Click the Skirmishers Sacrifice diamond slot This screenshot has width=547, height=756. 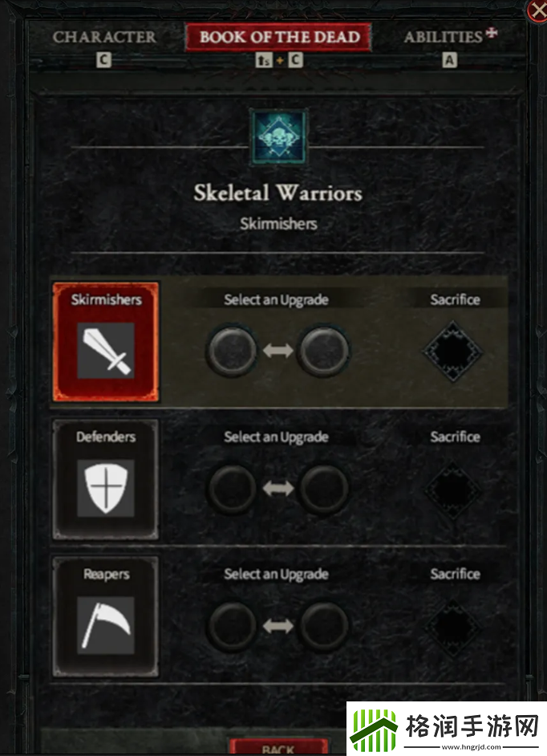click(452, 352)
